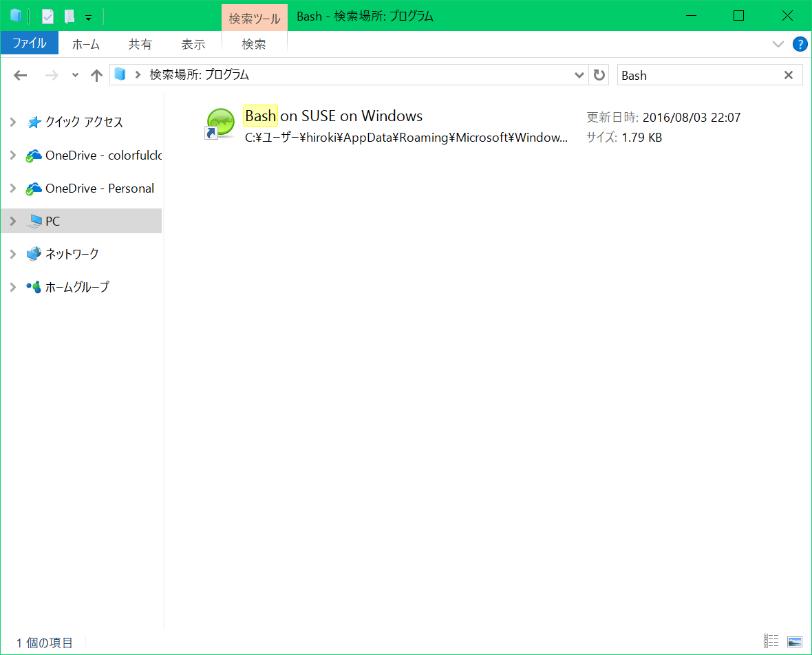Viewport: 812px width, 655px height.
Task: Minimize the Explorer window
Action: [x=691, y=16]
